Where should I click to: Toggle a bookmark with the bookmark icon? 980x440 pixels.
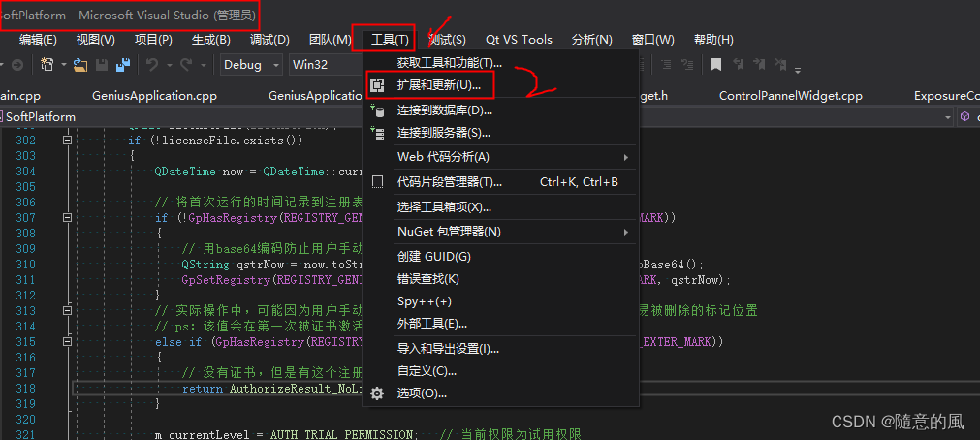coord(715,64)
